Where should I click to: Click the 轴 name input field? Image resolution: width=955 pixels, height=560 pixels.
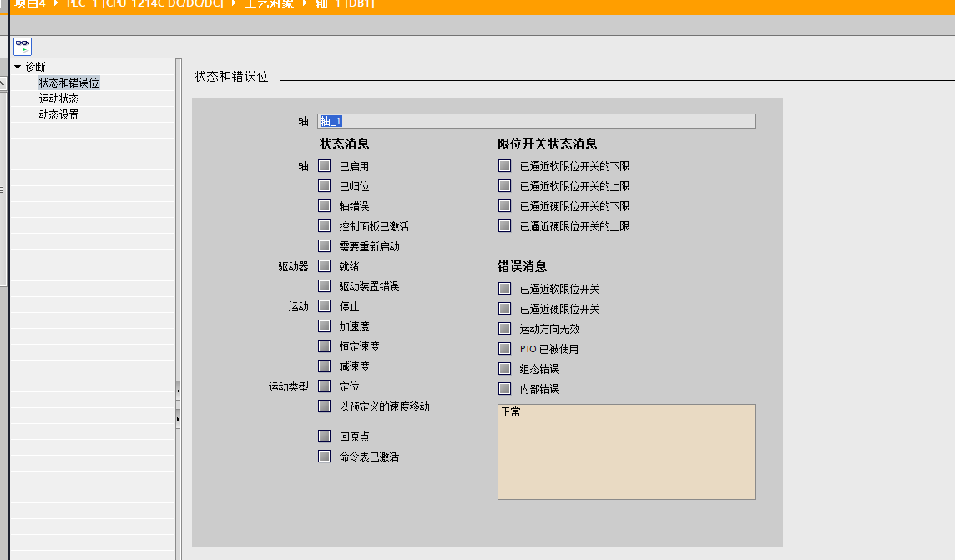(537, 121)
